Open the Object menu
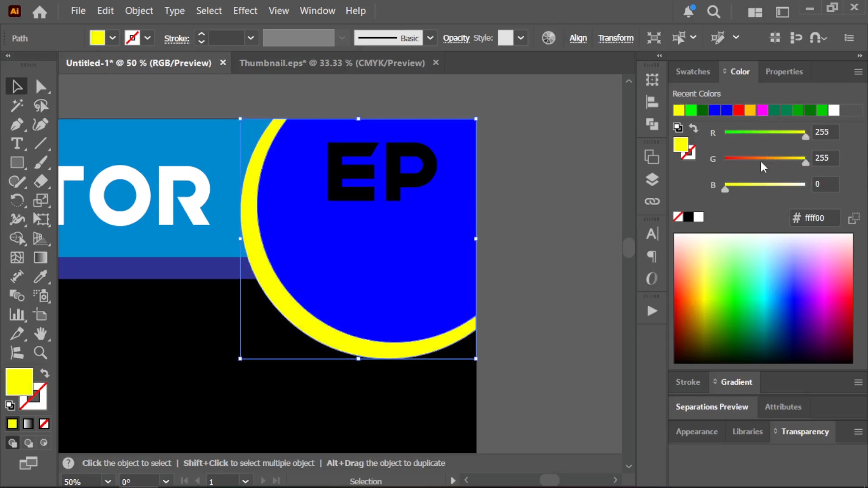The height and width of the screenshot is (488, 868). pyautogui.click(x=139, y=11)
